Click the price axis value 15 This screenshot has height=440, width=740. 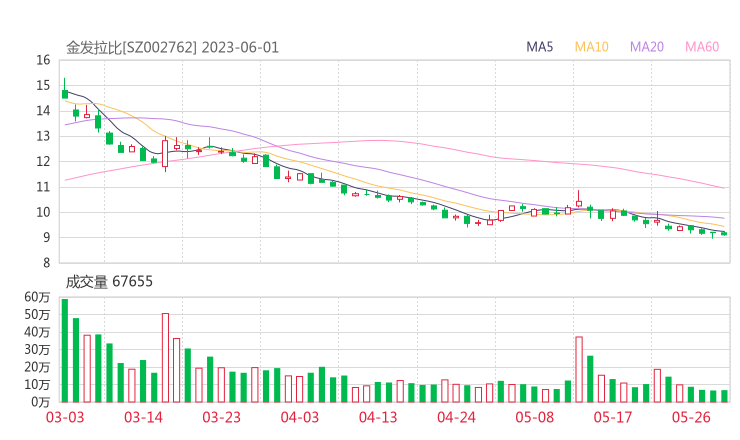coord(43,85)
